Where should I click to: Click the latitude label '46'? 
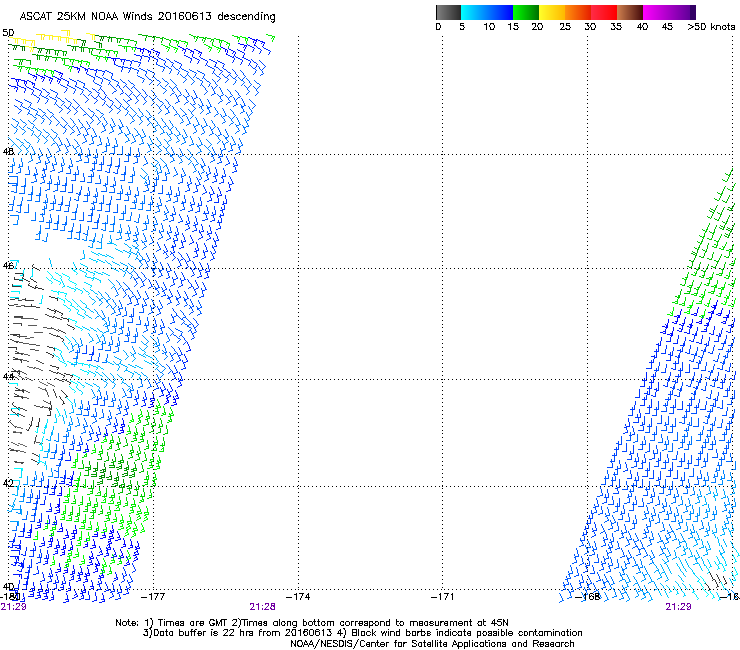pos(8,266)
